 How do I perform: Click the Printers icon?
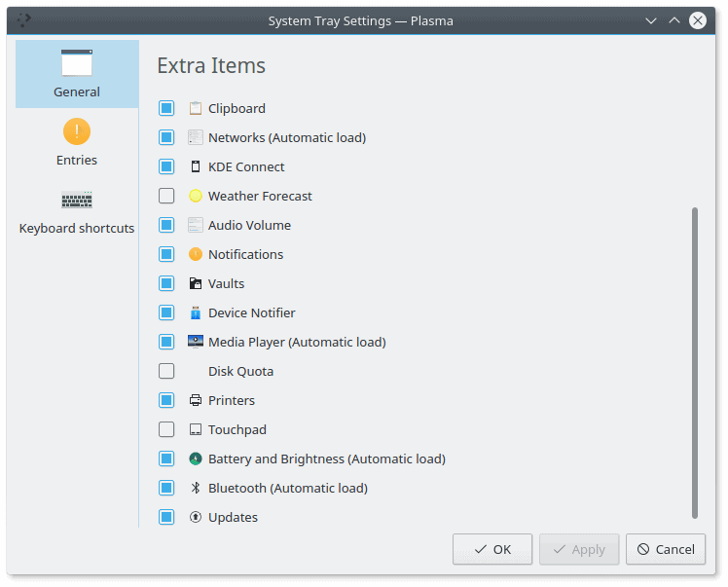tap(196, 400)
